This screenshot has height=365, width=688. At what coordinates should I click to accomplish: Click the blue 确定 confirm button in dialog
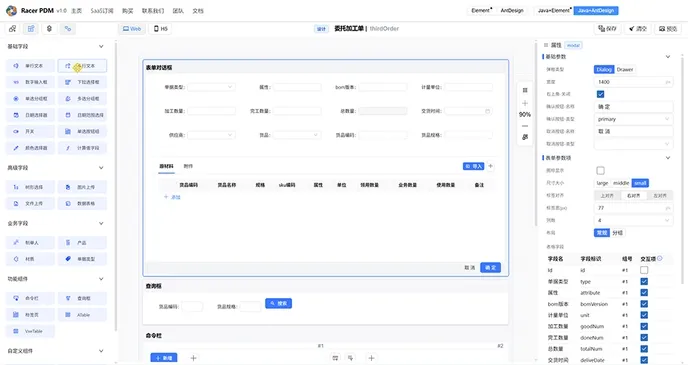coord(490,267)
